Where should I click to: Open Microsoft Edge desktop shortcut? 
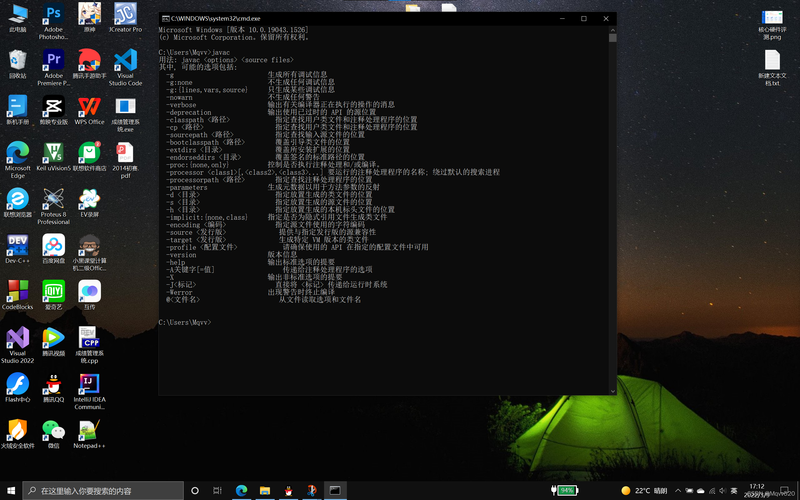click(x=17, y=160)
